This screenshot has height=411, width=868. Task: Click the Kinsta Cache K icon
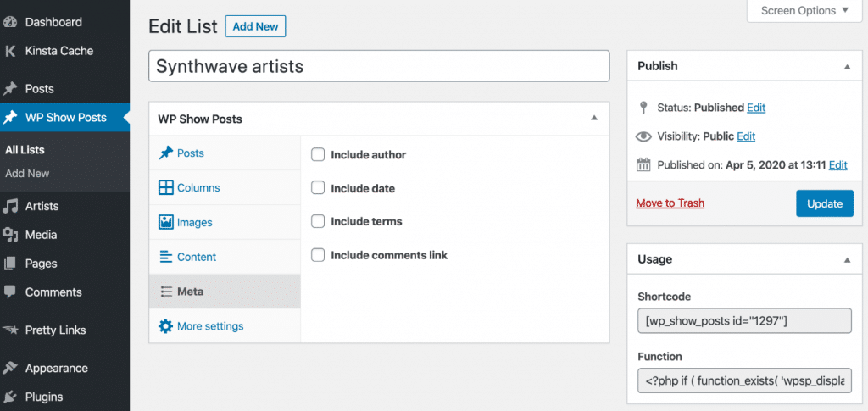point(10,51)
